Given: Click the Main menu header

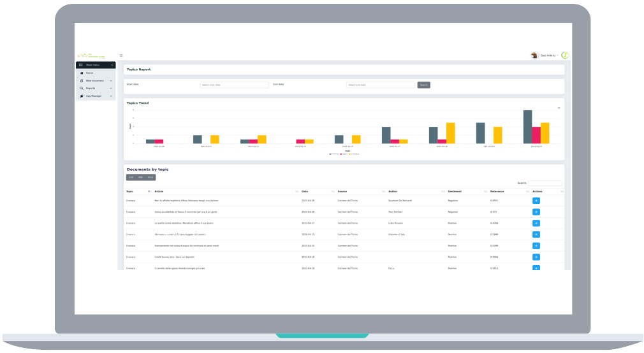Looking at the screenshot, I should click(96, 65).
